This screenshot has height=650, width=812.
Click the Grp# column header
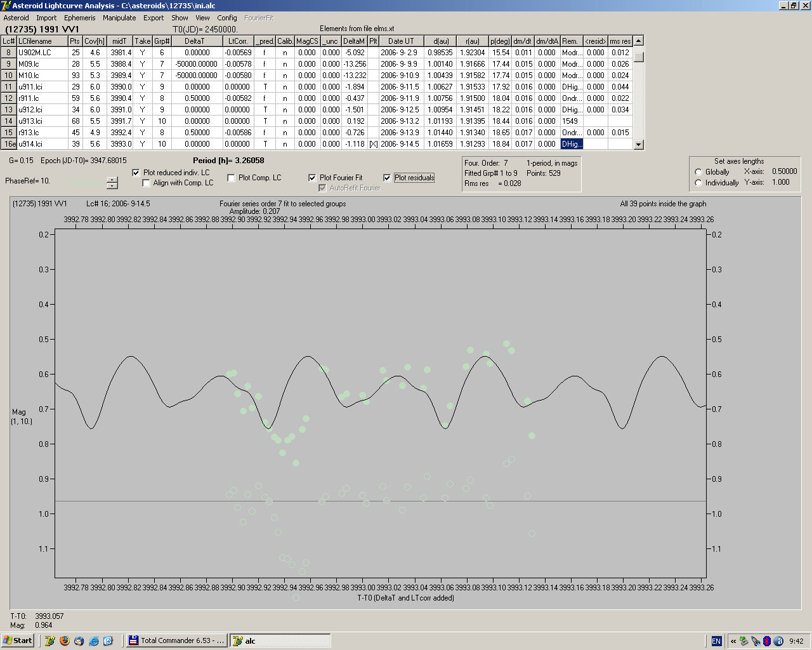pos(162,41)
